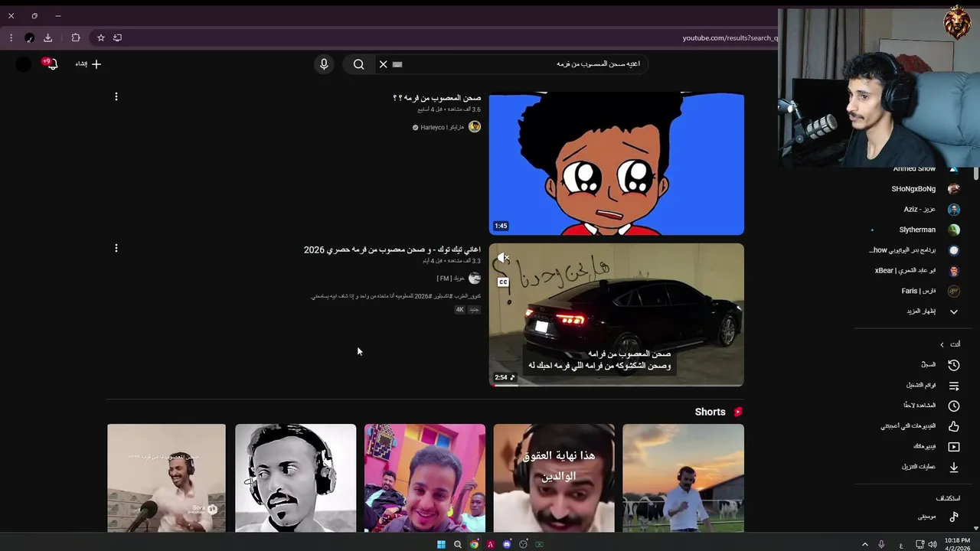Open the SHoNgxBoNg subscription channel
980x551 pixels.
(x=915, y=189)
